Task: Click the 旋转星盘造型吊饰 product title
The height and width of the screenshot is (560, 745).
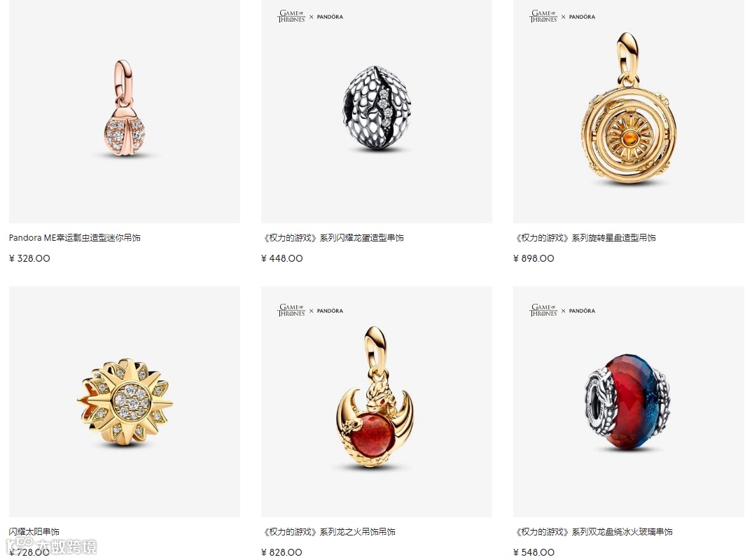Action: 585,237
